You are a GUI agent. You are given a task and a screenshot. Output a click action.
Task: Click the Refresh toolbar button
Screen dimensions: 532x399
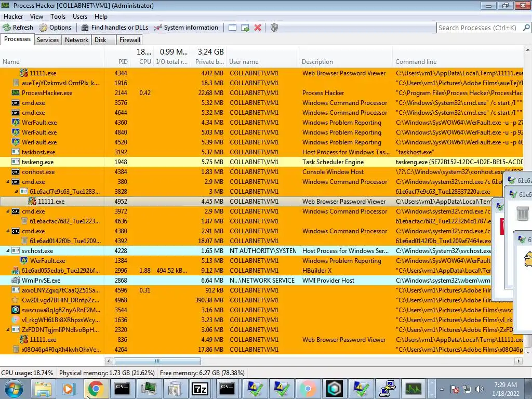pos(18,28)
